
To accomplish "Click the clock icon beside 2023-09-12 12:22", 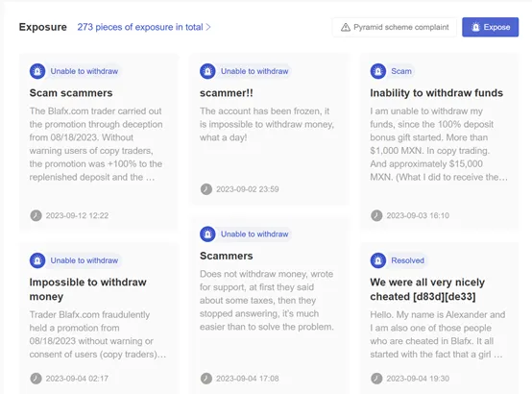I will coord(36,215).
